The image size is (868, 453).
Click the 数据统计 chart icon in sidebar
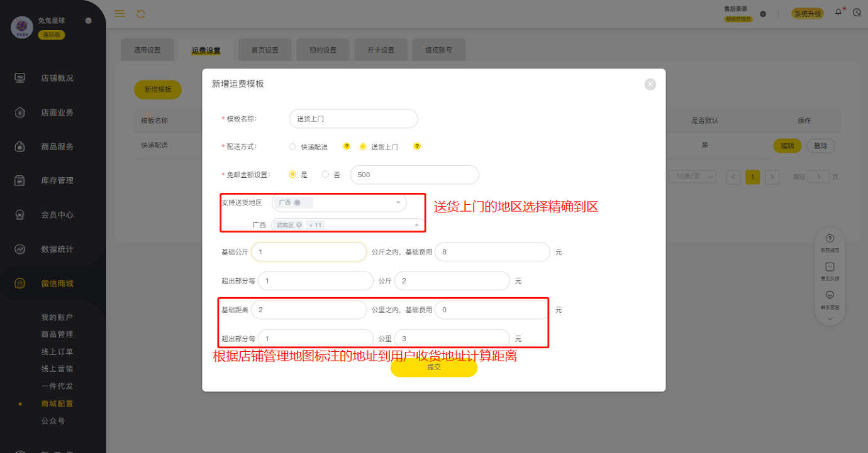[x=20, y=249]
